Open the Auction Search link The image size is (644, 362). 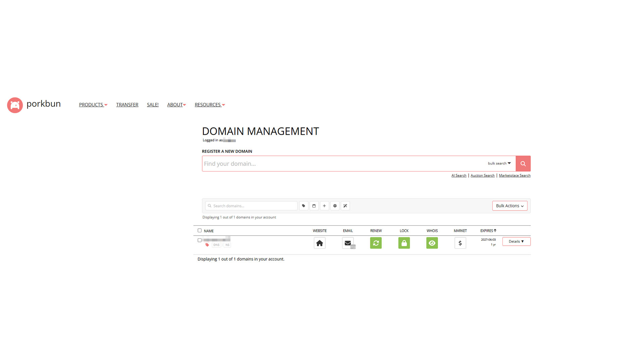point(482,176)
